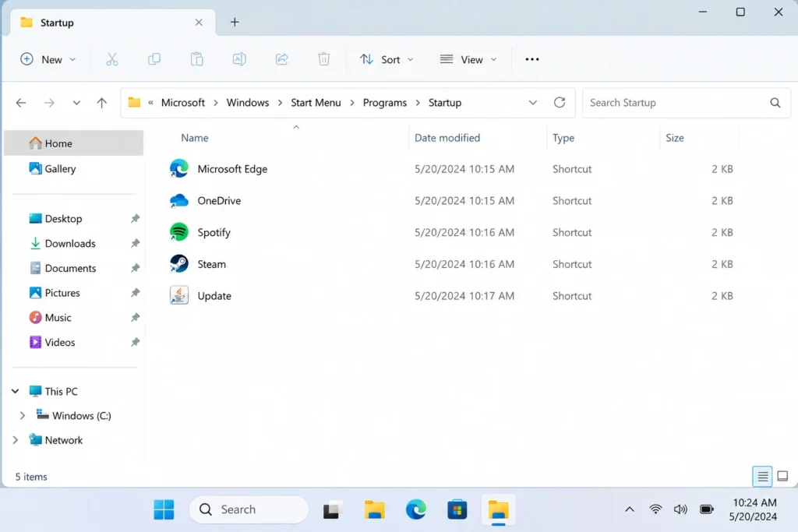798x532 pixels.
Task: Select the Steam shortcut icon
Action: [179, 264]
